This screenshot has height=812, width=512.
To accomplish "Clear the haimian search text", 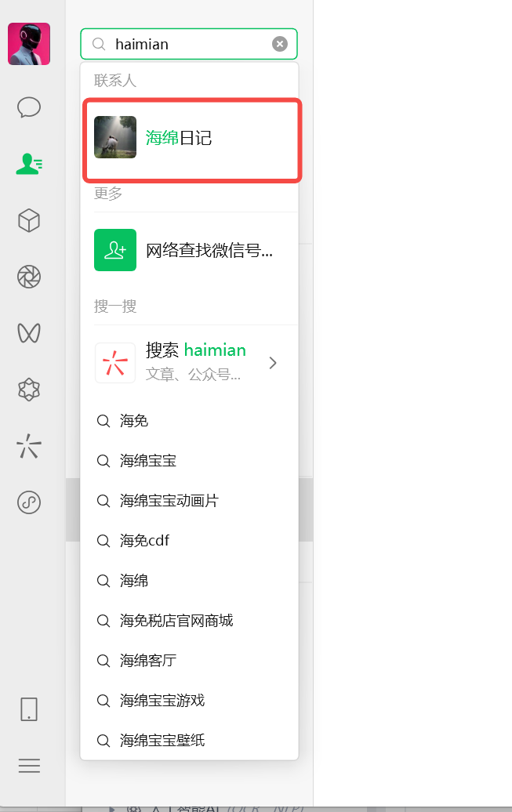I will point(280,44).
